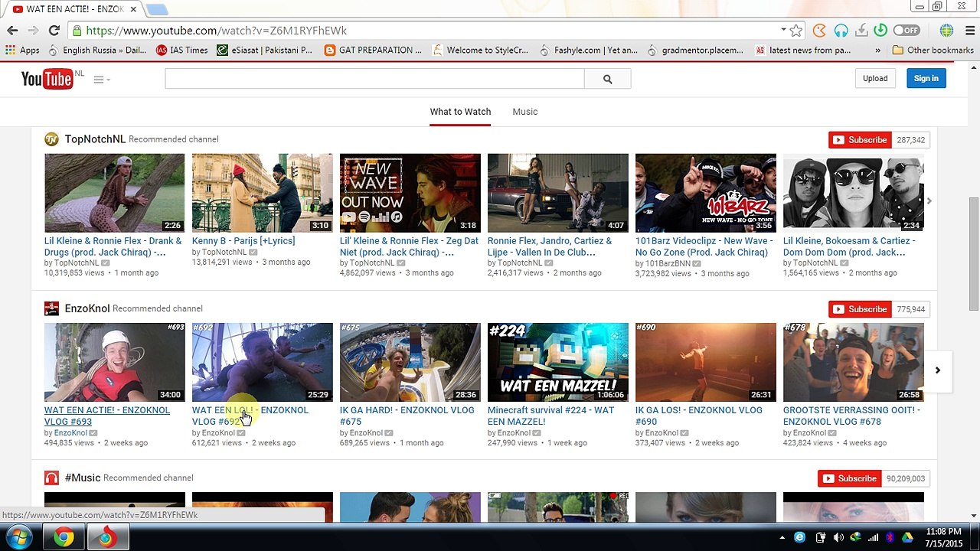The height and width of the screenshot is (551, 980).
Task: Show more bookmarks with the chevron
Action: pos(880,51)
